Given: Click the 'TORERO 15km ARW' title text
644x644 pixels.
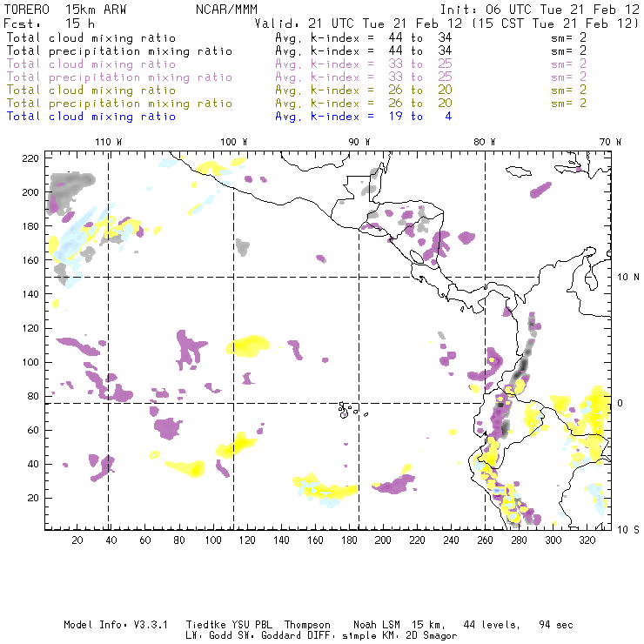Looking at the screenshot, I should [x=65, y=10].
